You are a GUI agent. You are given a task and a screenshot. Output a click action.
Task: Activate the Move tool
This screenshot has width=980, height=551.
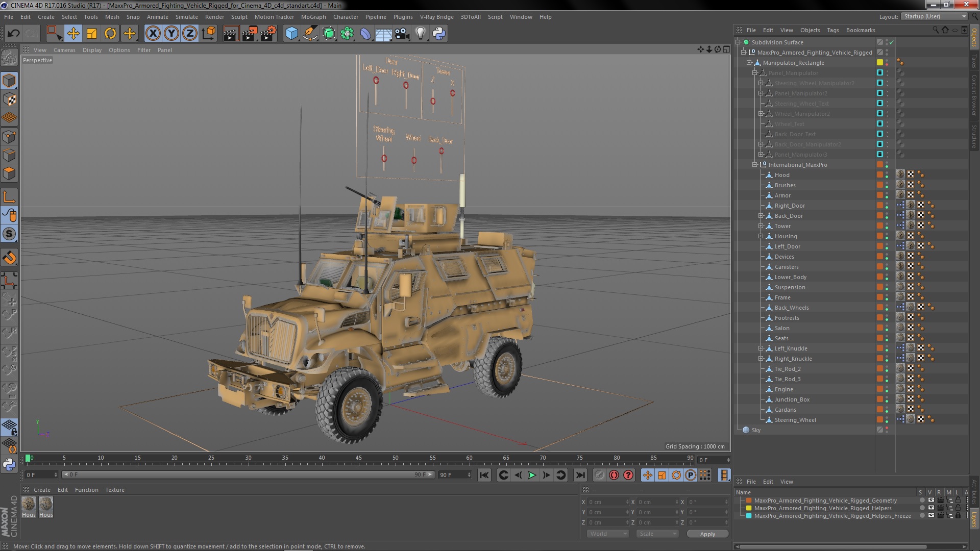(x=73, y=34)
